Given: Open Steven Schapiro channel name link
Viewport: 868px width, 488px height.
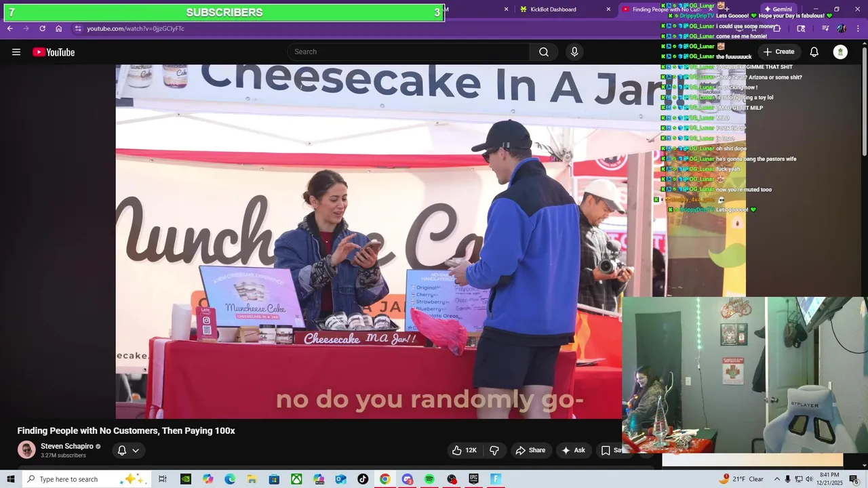Looking at the screenshot, I should pos(67,446).
